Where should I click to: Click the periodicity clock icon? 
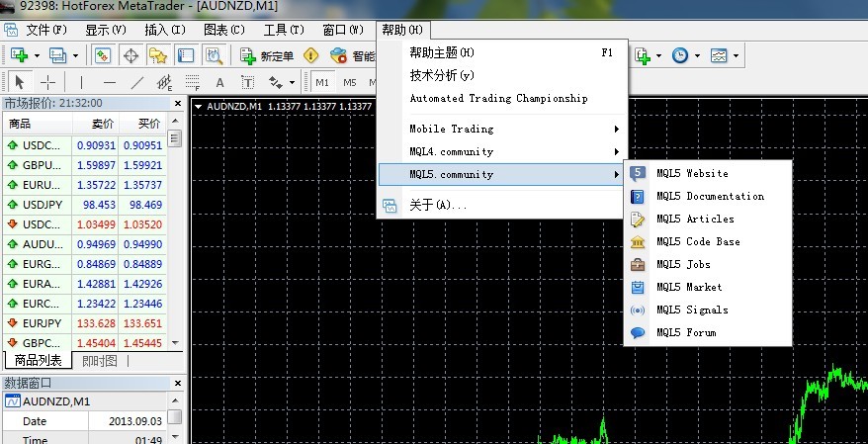click(x=680, y=55)
